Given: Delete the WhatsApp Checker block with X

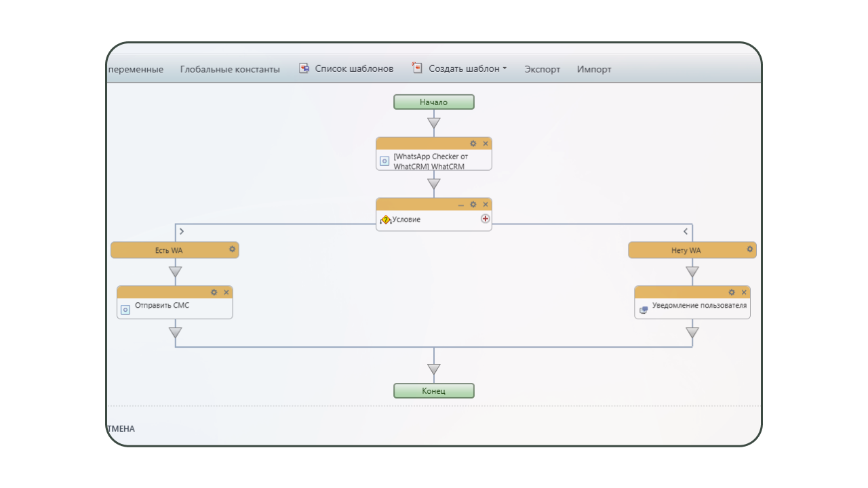Looking at the screenshot, I should point(486,144).
